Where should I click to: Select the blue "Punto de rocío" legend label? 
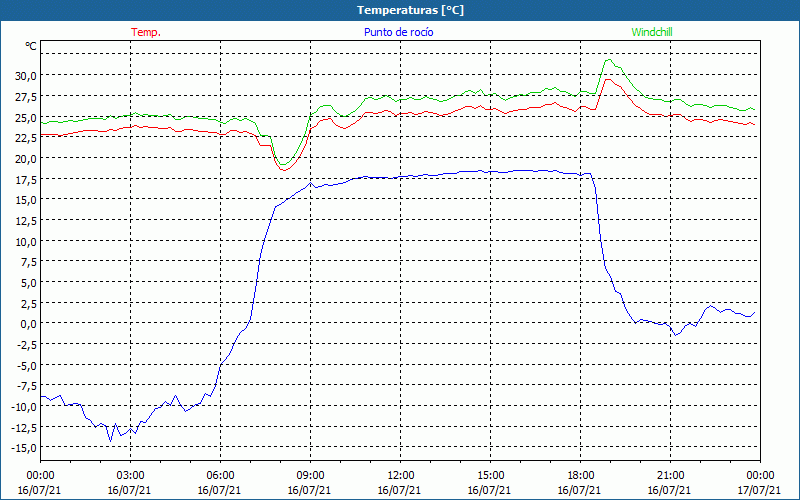pyautogui.click(x=398, y=32)
